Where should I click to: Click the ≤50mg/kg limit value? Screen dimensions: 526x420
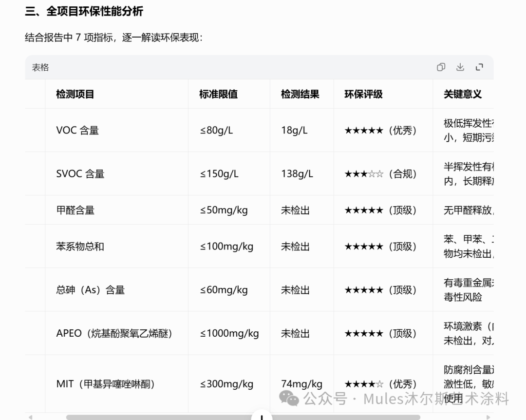(224, 210)
